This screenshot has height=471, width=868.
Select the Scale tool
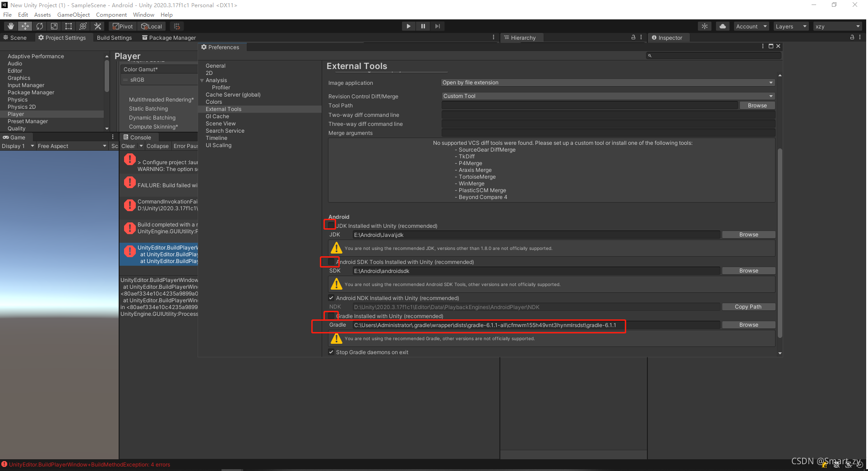tap(54, 26)
